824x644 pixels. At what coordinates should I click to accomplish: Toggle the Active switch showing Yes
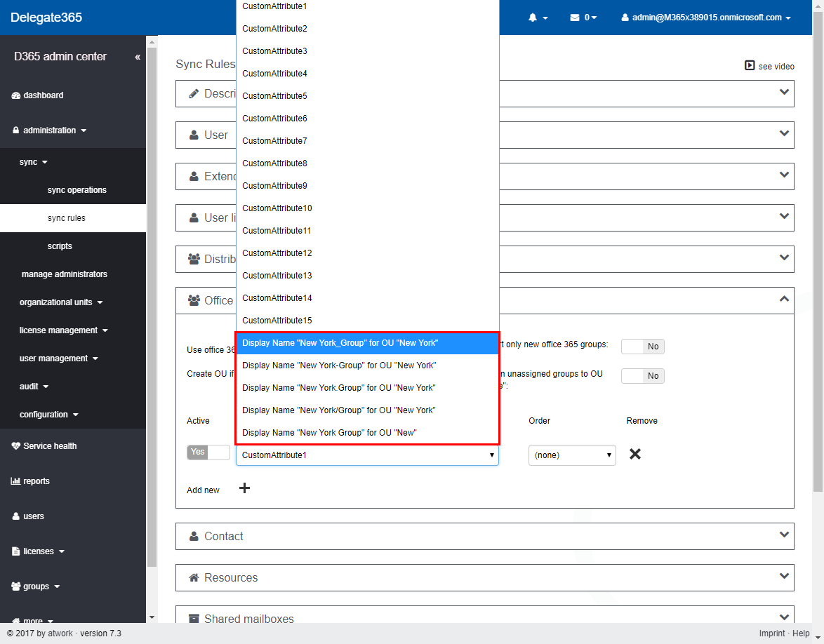coord(208,452)
